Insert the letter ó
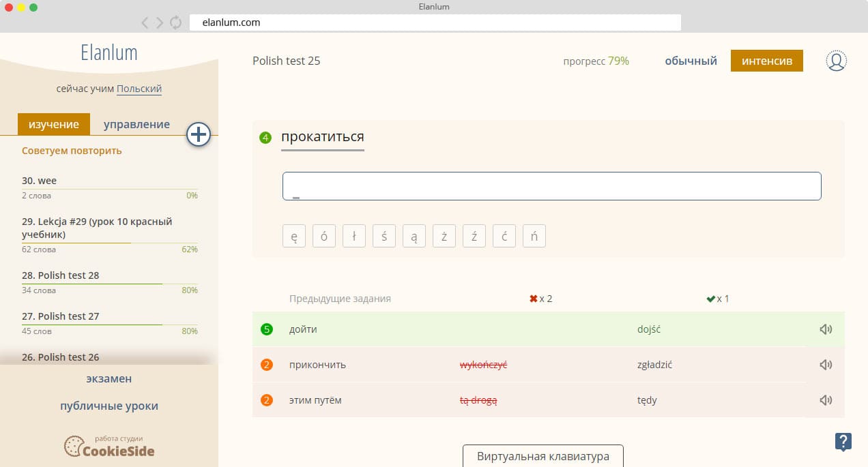868x467 pixels. point(324,236)
